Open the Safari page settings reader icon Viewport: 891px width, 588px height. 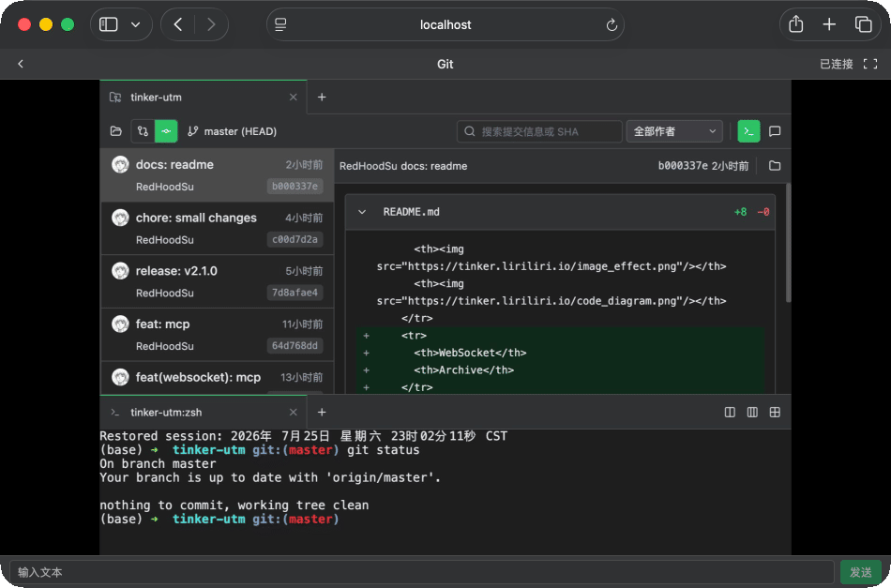point(280,24)
